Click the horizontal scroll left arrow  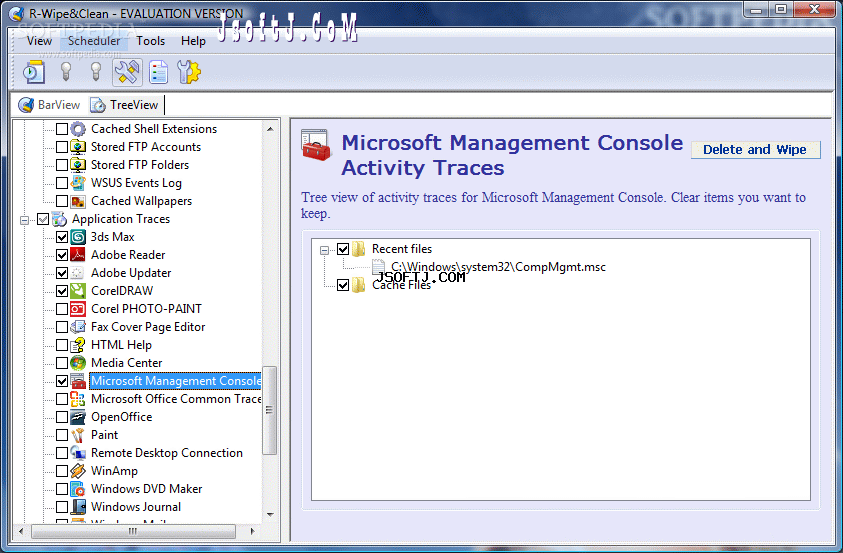coord(21,531)
